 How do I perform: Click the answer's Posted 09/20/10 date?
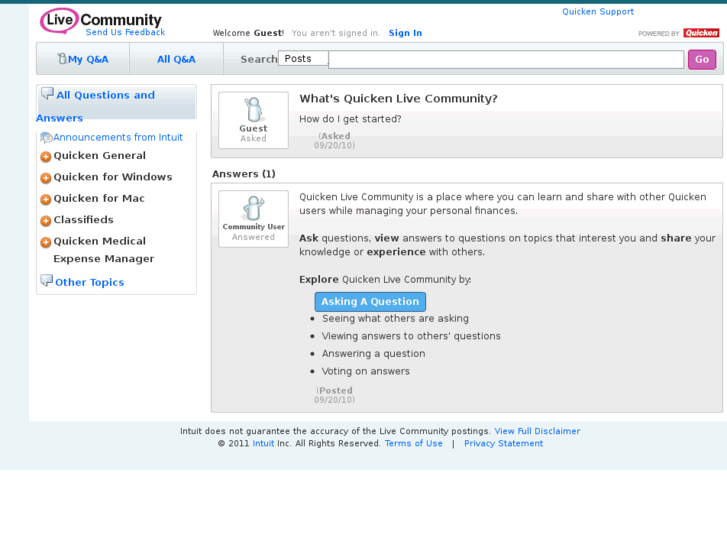pos(334,395)
